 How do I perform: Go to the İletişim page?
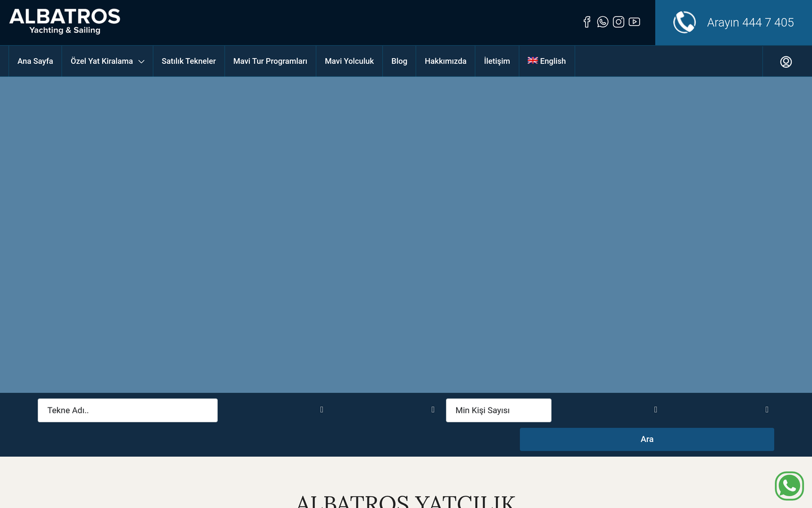pos(497,61)
